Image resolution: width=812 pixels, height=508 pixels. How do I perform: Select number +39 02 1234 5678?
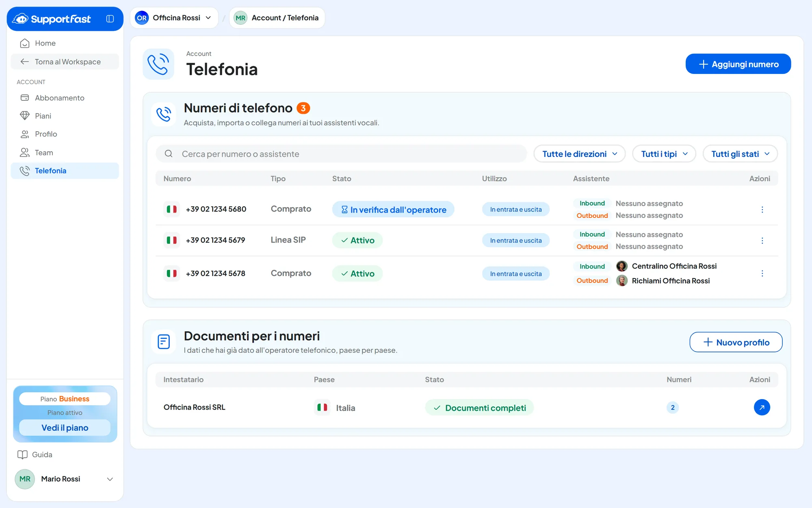[216, 274]
